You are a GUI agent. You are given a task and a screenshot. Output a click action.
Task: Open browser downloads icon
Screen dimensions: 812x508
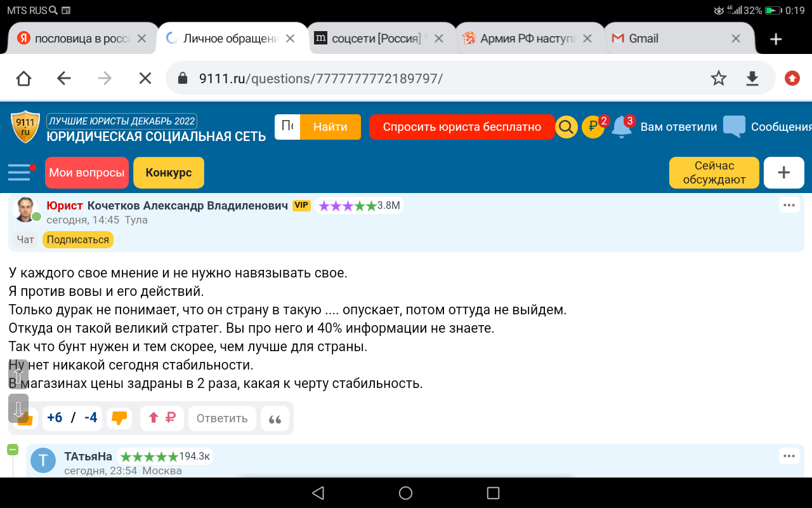coord(752,78)
